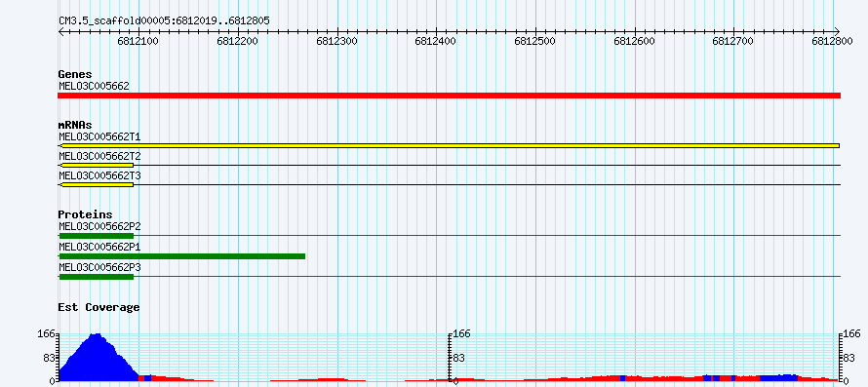Click ruler position 6812600
This screenshot has width=868, height=387.
(x=635, y=41)
